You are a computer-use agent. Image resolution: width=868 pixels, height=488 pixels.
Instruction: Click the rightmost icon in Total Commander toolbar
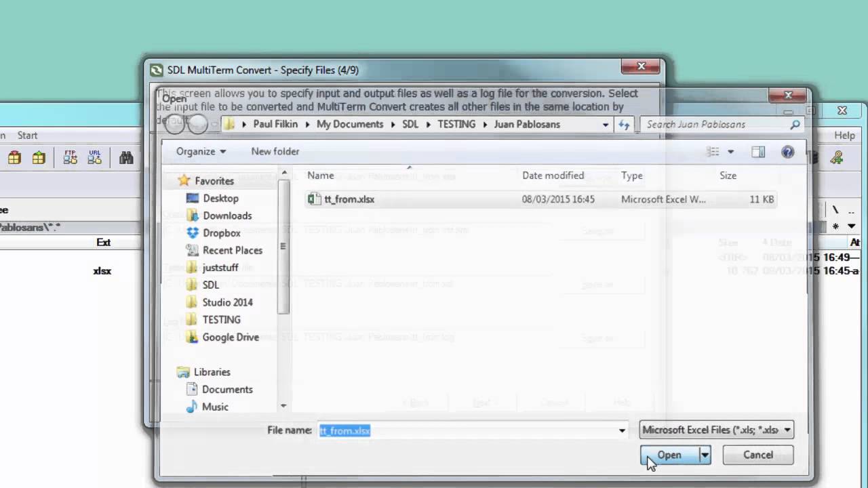pyautogui.click(x=837, y=158)
